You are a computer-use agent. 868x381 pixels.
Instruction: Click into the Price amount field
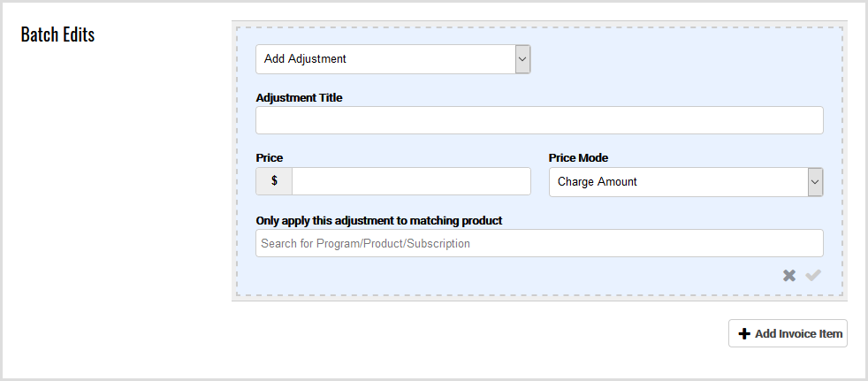pos(411,181)
